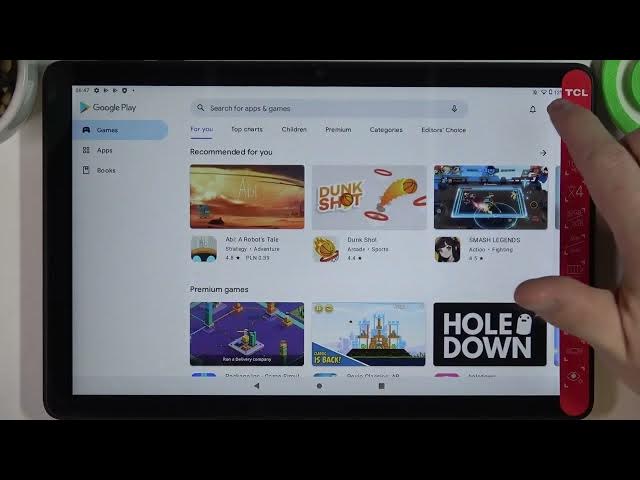Open the Dunk Shot banner image
Screen dimensions: 640x480
click(x=369, y=197)
